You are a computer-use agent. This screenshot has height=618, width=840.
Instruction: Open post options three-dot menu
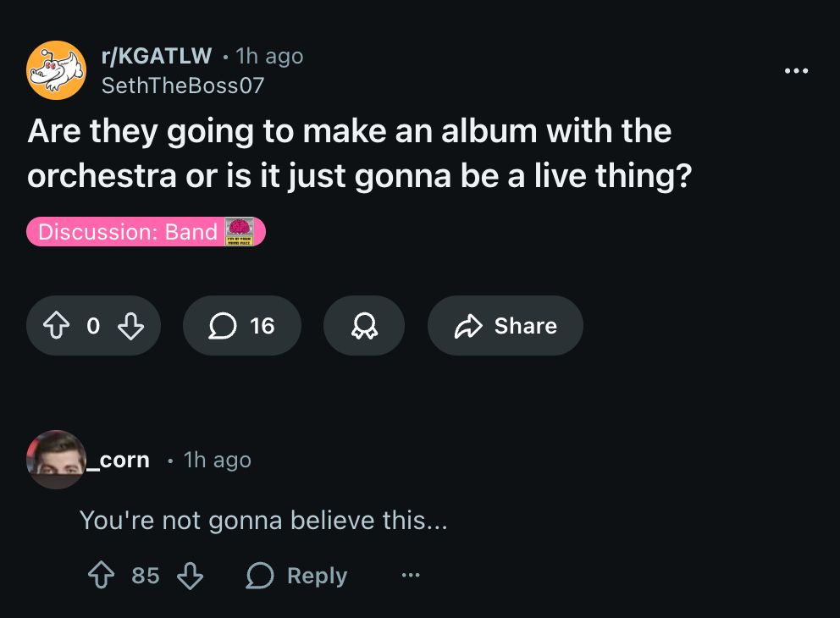coord(796,71)
